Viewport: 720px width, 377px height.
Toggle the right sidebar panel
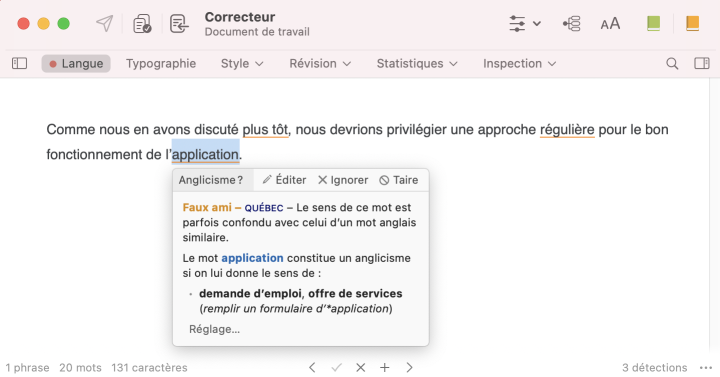[x=702, y=63]
